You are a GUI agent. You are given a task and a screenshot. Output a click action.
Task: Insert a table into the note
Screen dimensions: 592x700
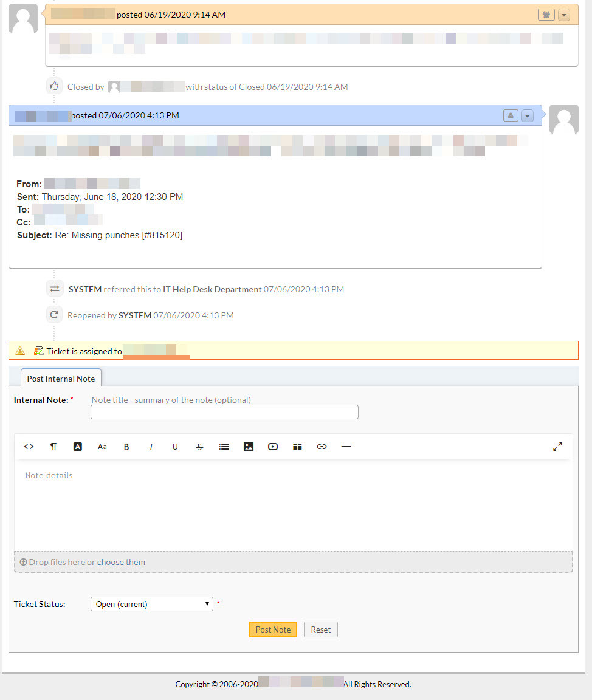point(297,447)
